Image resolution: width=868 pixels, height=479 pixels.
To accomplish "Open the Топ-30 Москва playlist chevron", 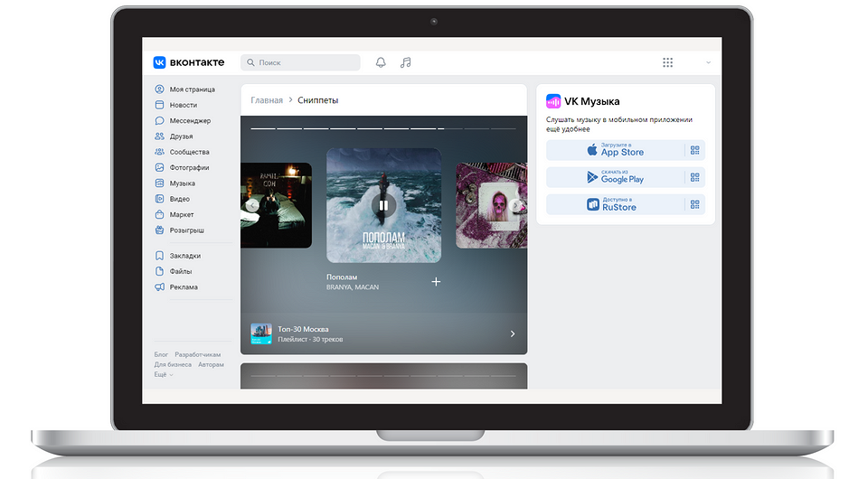I will [x=513, y=333].
